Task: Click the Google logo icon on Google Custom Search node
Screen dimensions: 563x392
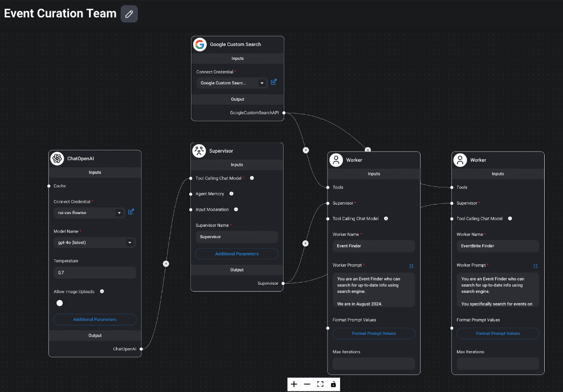Action: point(200,44)
